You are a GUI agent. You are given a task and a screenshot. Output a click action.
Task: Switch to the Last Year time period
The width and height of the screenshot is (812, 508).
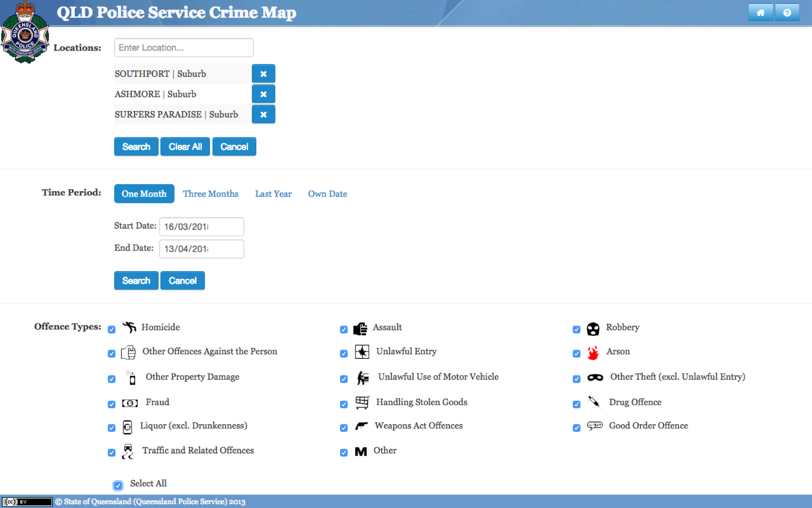click(x=273, y=194)
